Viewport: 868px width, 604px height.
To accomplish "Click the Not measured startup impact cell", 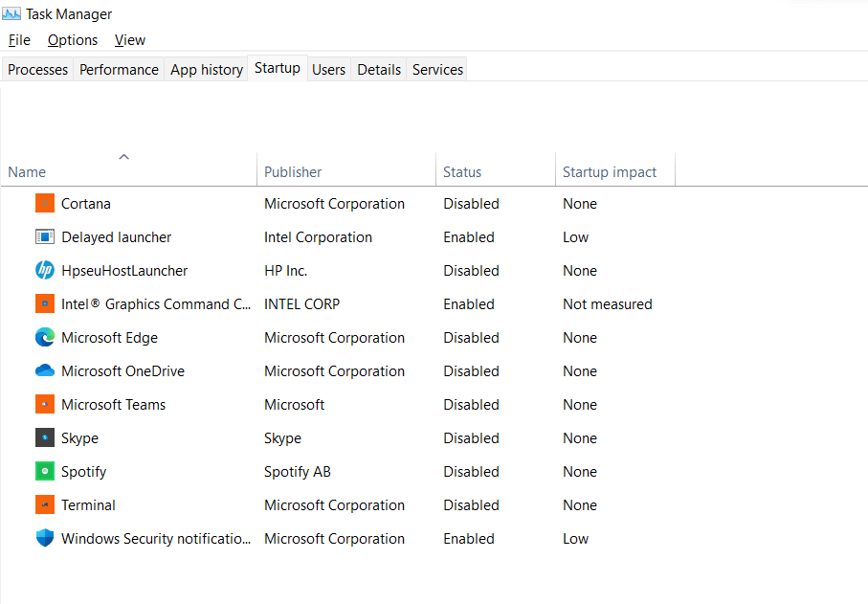I will point(608,304).
